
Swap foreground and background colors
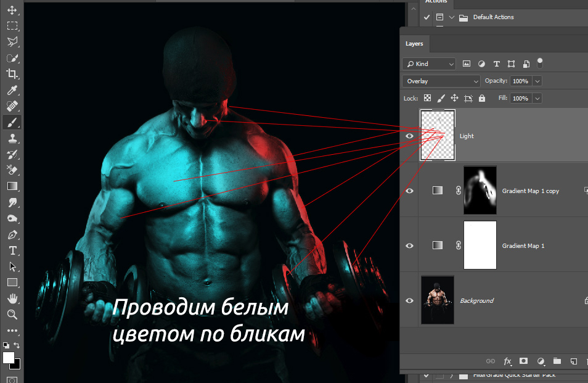pos(17,345)
